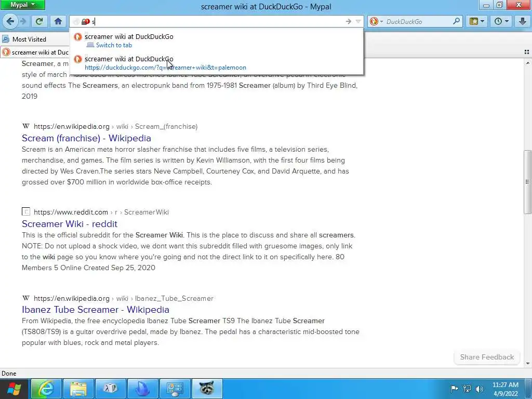Go forward with the Forward arrow button

click(x=23, y=21)
